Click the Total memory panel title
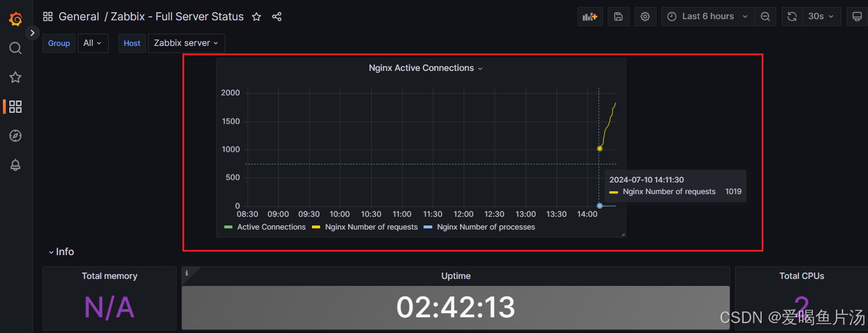Image resolution: width=868 pixels, height=333 pixels. point(109,276)
